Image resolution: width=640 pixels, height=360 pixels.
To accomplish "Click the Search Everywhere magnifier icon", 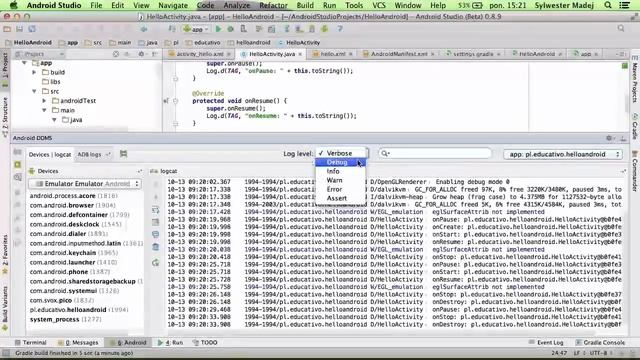I will (621, 29).
